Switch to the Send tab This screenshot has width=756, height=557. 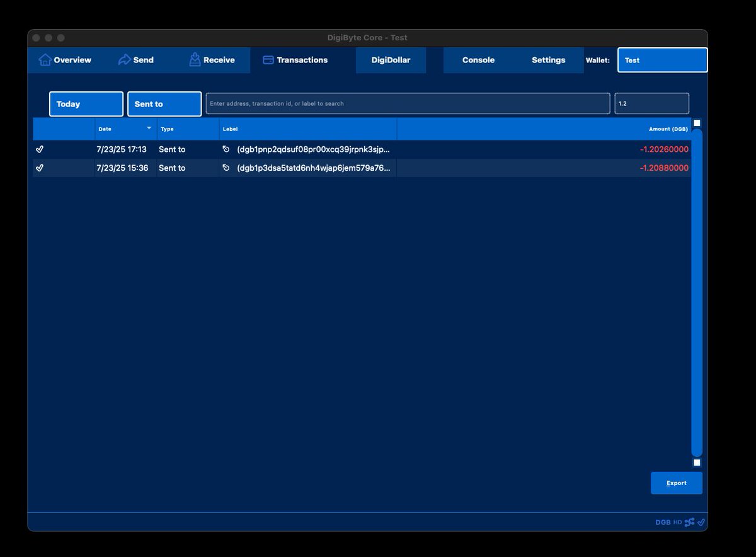click(x=136, y=60)
